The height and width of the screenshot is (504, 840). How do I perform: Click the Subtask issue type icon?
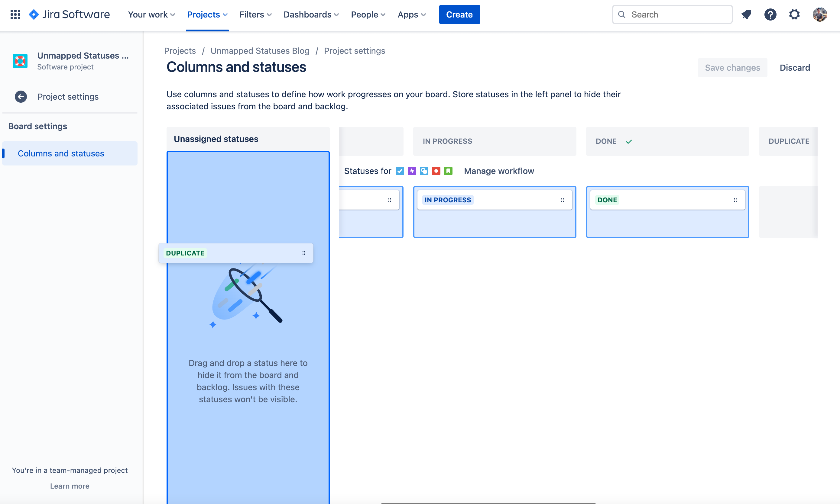[424, 171]
